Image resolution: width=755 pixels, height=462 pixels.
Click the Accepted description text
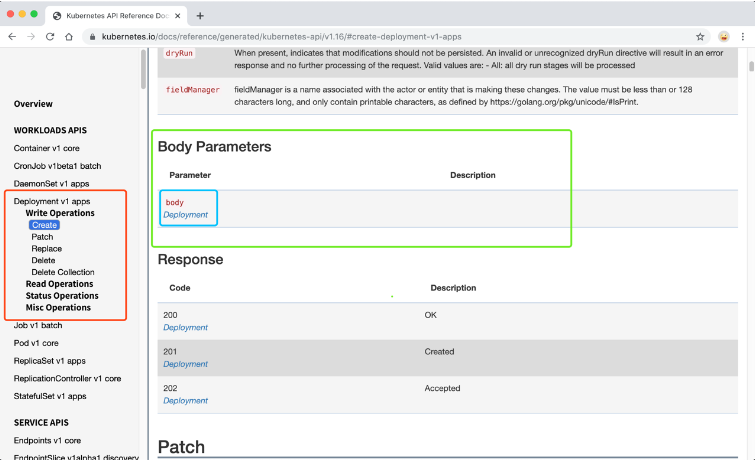[x=442, y=388]
